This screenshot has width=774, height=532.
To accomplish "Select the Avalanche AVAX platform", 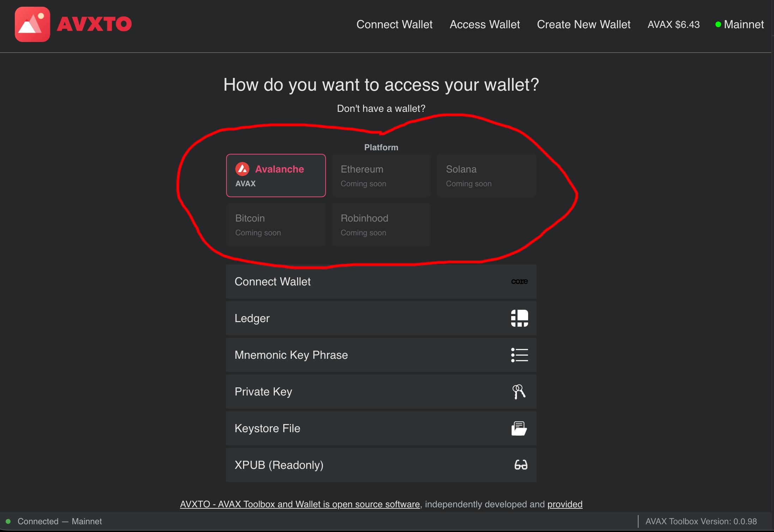I will 276,175.
